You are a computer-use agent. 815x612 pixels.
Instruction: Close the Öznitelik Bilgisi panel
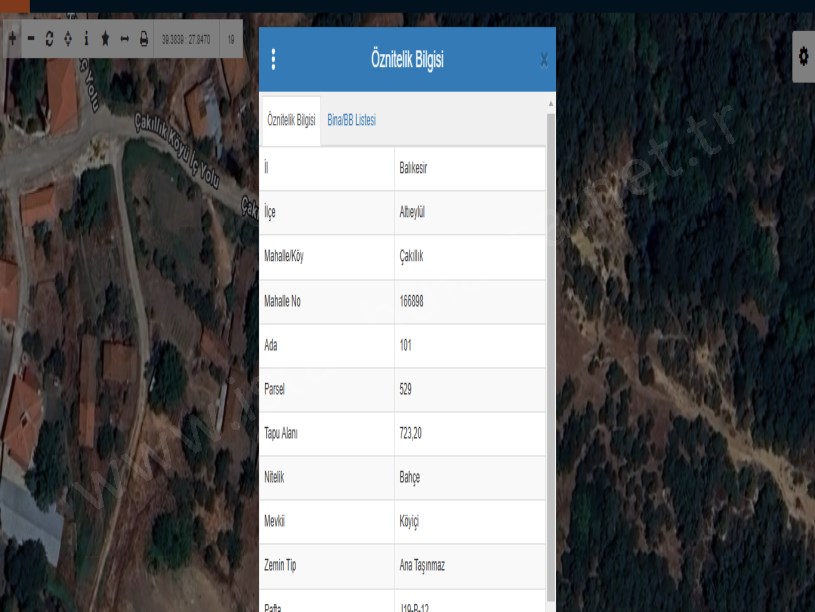[x=543, y=61]
